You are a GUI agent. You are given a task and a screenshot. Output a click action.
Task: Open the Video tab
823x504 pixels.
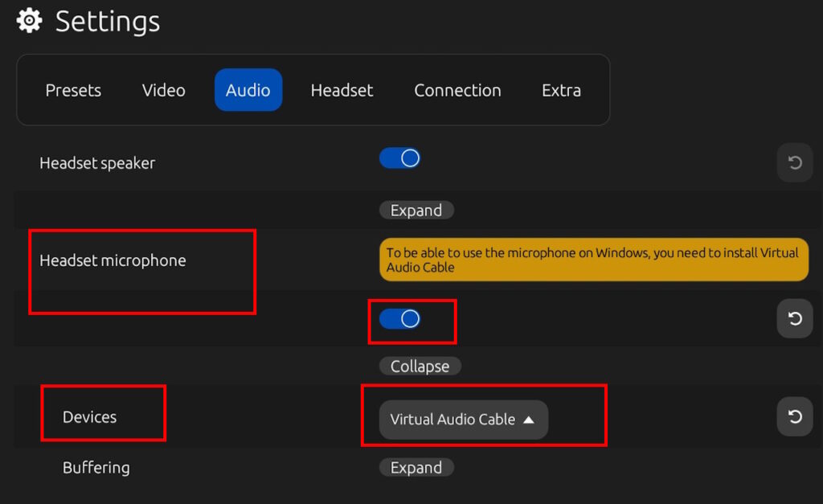(x=163, y=90)
